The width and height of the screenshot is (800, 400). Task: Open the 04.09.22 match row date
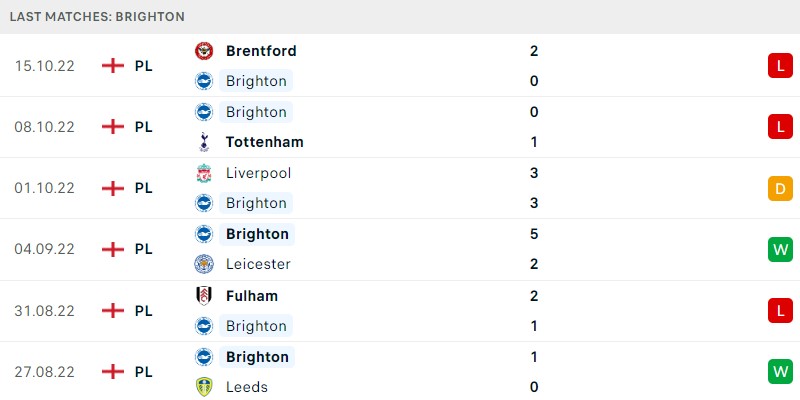tap(44, 249)
